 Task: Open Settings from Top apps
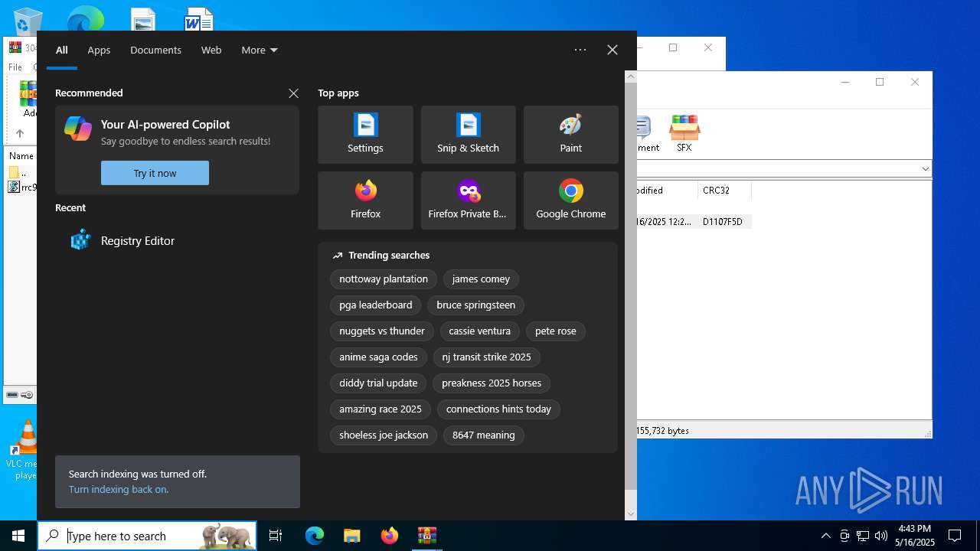[365, 135]
